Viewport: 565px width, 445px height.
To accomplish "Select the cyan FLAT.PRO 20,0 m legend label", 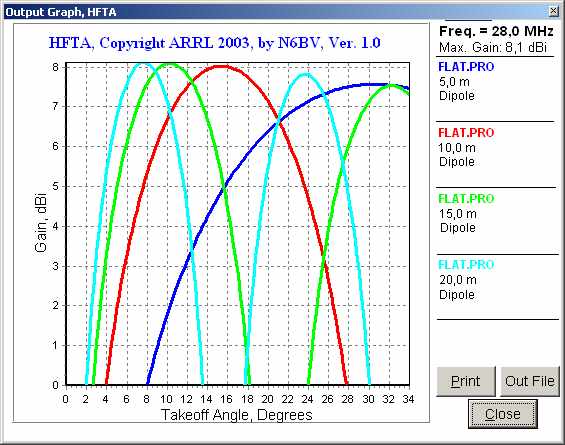I will click(466, 265).
